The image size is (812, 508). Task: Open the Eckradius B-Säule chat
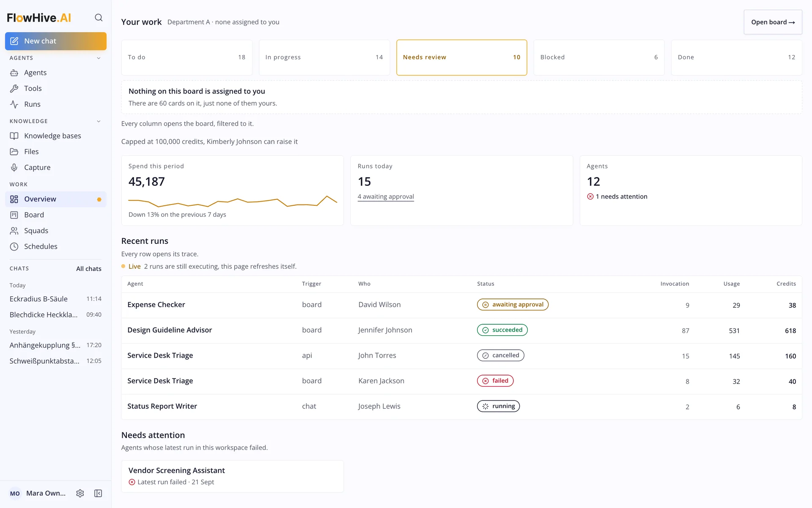pos(56,299)
